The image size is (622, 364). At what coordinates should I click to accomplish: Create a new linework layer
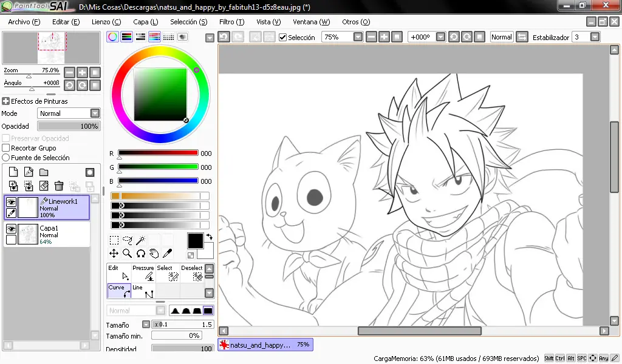(x=29, y=172)
